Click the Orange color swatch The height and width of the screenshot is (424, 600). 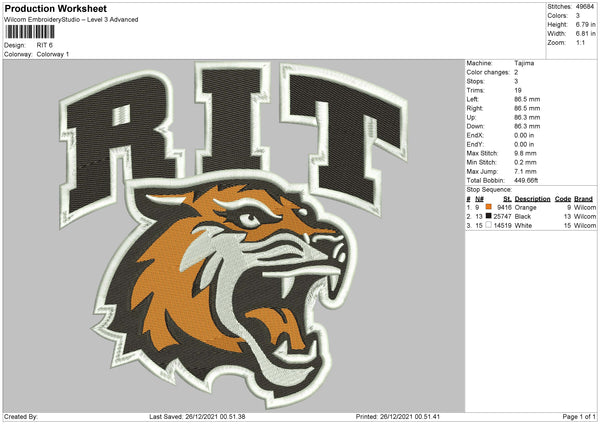pyautogui.click(x=488, y=207)
